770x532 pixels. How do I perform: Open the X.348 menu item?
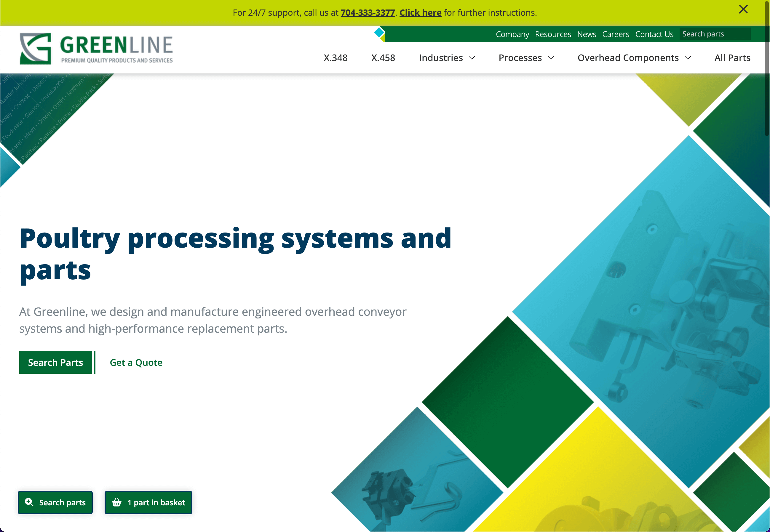pos(336,58)
